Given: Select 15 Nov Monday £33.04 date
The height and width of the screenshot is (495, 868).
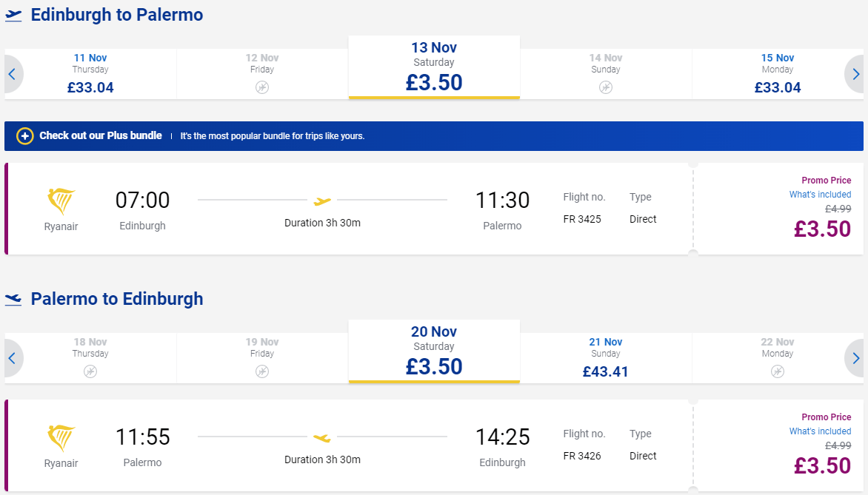Looking at the screenshot, I should pos(777,74).
